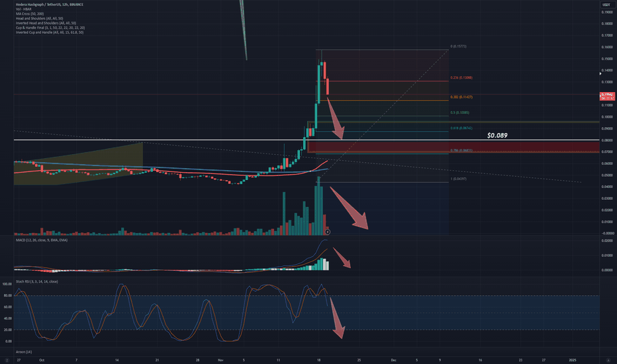Click the Nov label on the time axis
Screen dimensions: 617x364
(220, 360)
